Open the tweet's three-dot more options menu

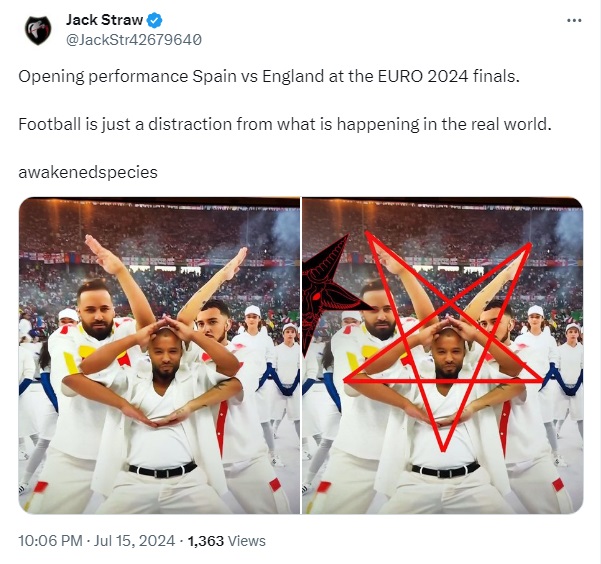pyautogui.click(x=574, y=20)
